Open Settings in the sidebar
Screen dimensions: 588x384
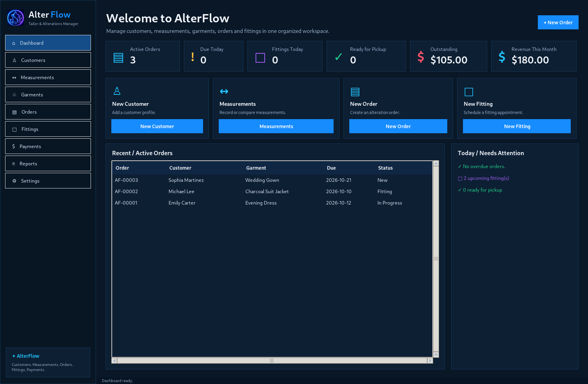click(x=48, y=181)
